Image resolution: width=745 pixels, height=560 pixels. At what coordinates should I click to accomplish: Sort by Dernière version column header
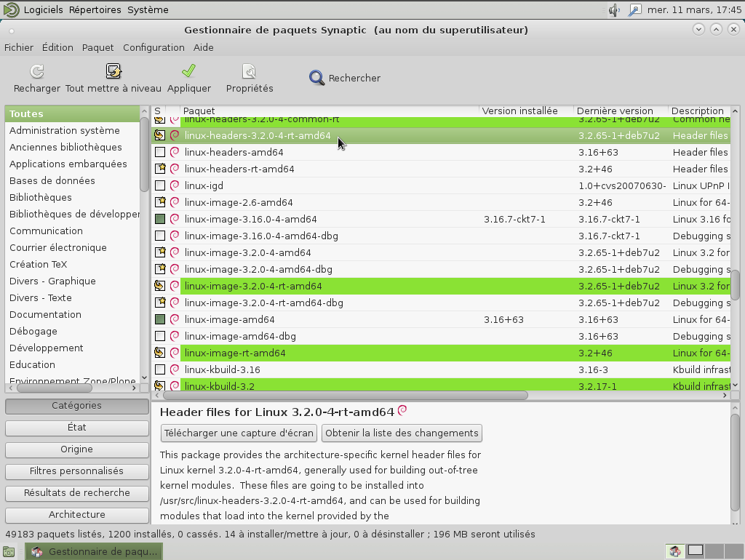pos(621,111)
